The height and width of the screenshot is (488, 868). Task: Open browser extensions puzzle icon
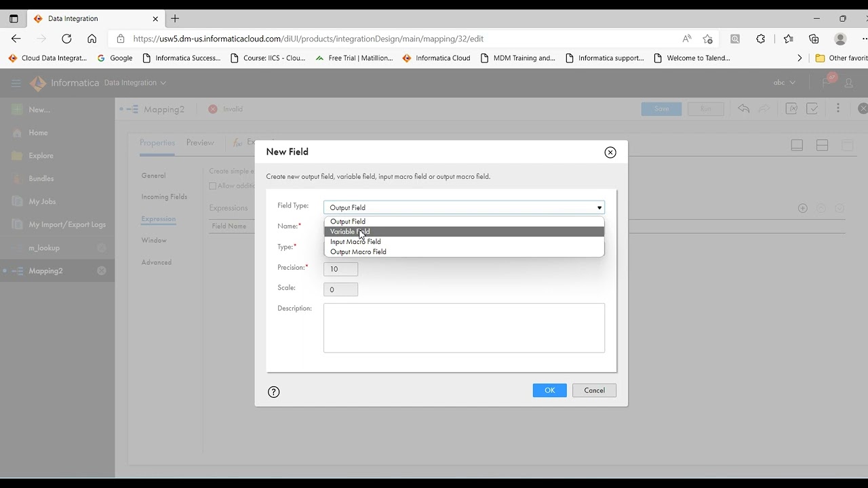point(760,39)
